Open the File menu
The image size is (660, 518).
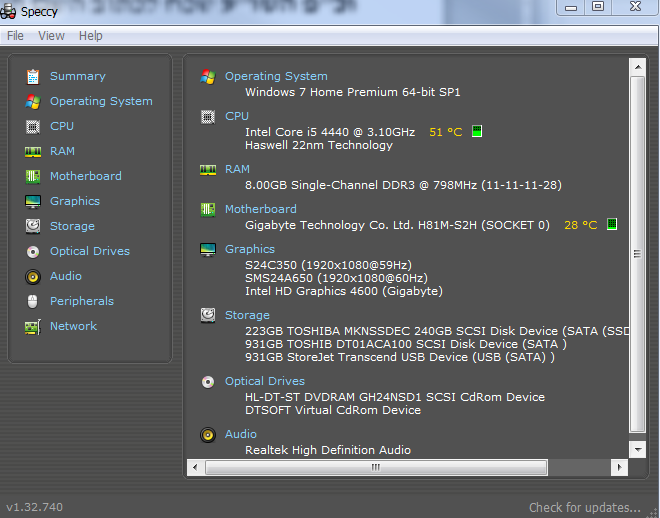[x=15, y=36]
